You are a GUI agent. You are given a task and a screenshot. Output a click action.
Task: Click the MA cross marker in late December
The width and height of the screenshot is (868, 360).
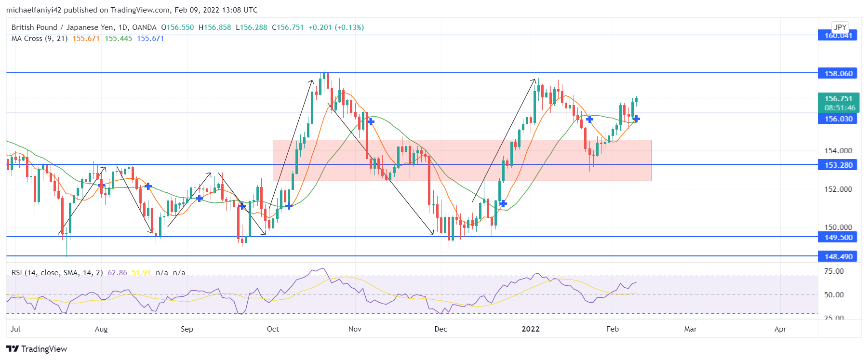503,204
